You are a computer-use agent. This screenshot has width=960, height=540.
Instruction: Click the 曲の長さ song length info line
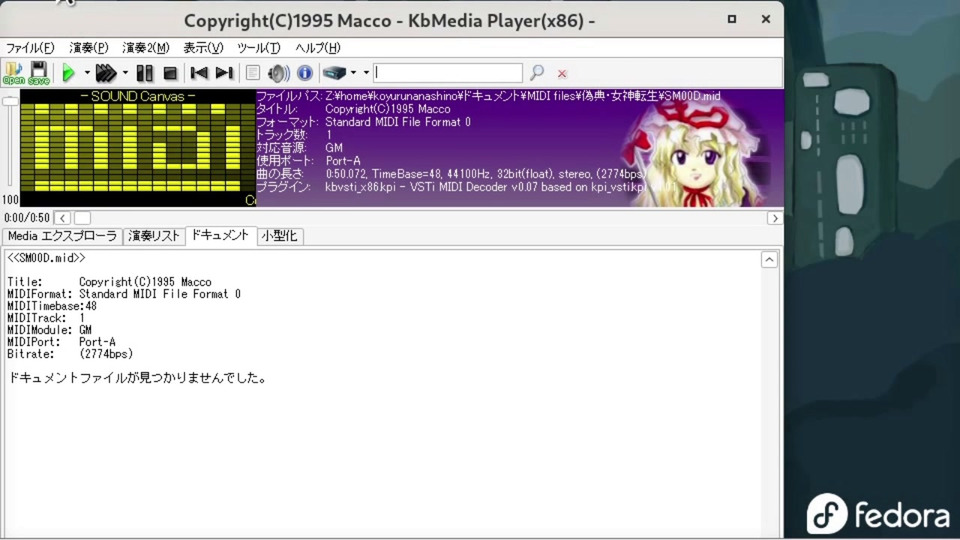click(451, 174)
